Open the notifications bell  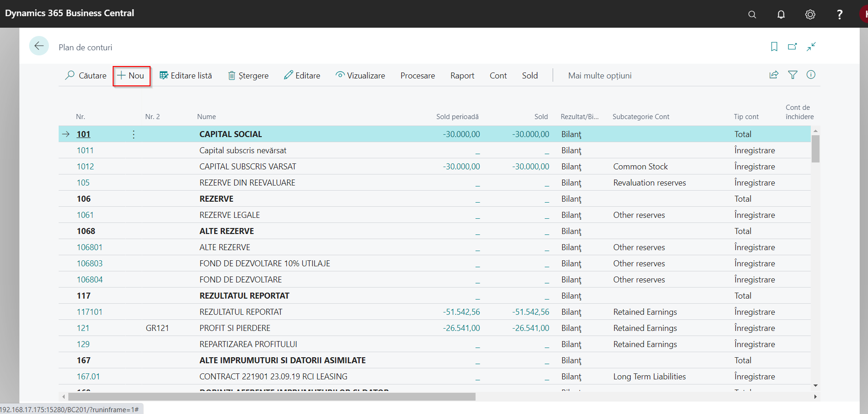(x=781, y=14)
